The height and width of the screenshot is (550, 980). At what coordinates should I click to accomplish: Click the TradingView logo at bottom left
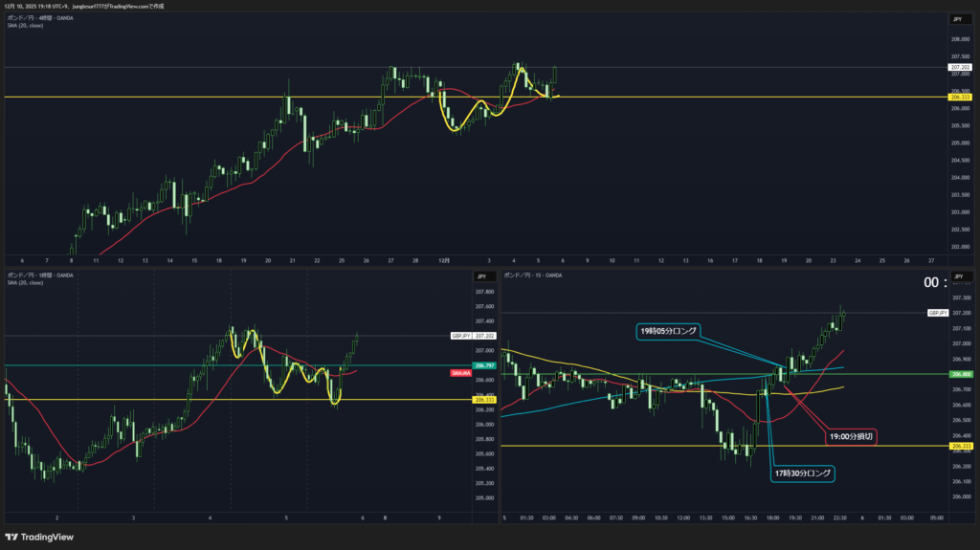(42, 536)
